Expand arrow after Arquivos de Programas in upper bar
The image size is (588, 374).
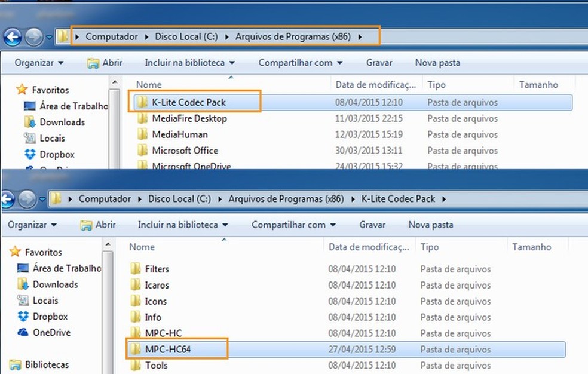pyautogui.click(x=360, y=36)
